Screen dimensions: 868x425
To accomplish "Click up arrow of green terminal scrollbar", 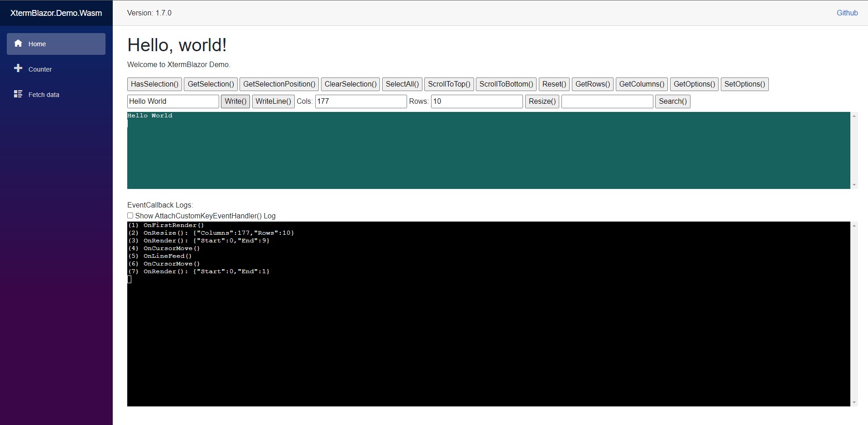I will [854, 116].
